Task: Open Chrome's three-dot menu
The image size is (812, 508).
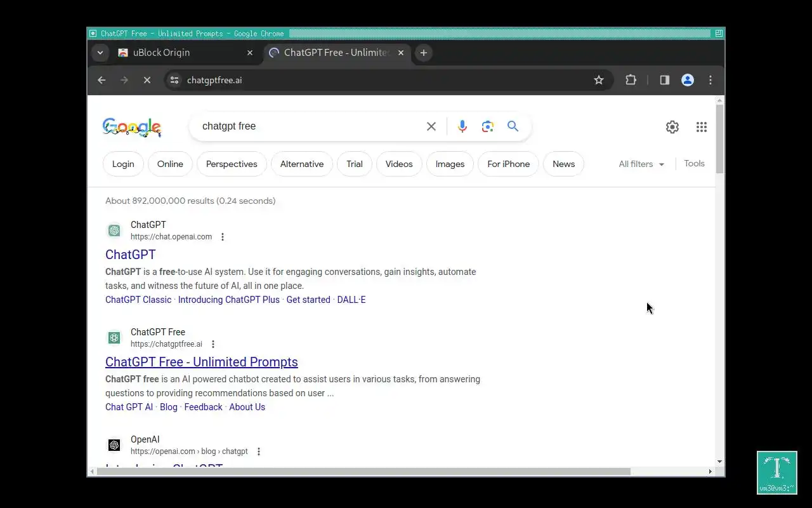Action: [710, 80]
